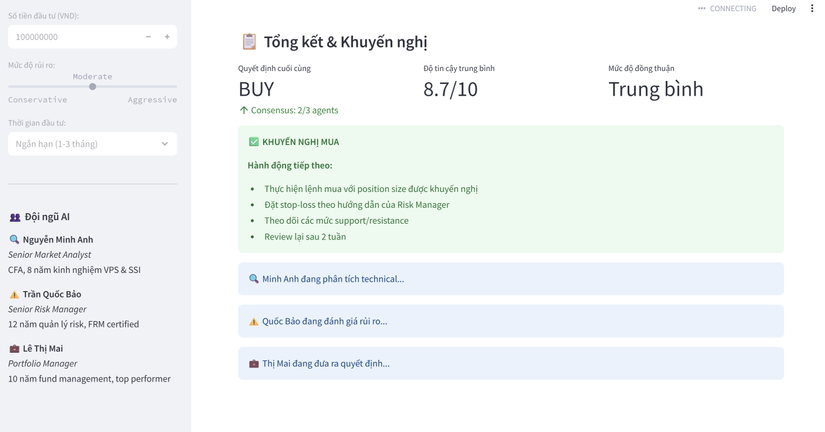Click the chevron arrow of Ngắn hạn selector

pyautogui.click(x=165, y=144)
